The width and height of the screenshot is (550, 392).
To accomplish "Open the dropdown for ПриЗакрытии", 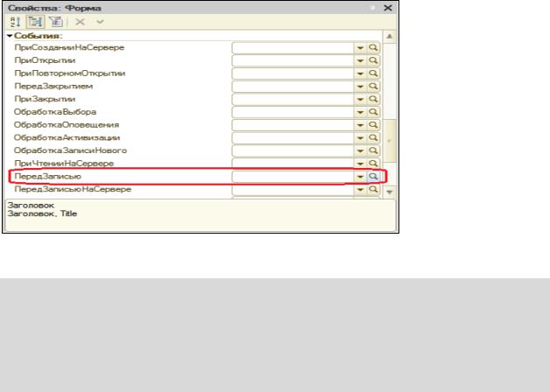I will (x=360, y=100).
